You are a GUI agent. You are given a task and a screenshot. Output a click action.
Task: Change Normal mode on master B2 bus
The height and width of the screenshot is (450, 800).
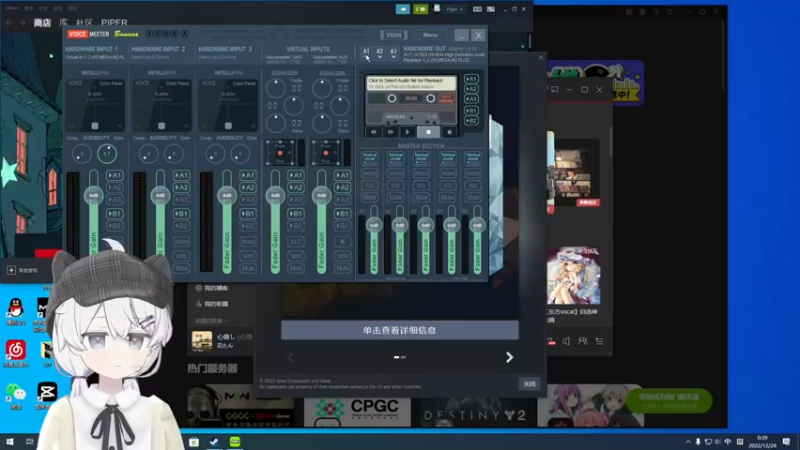tap(473, 158)
